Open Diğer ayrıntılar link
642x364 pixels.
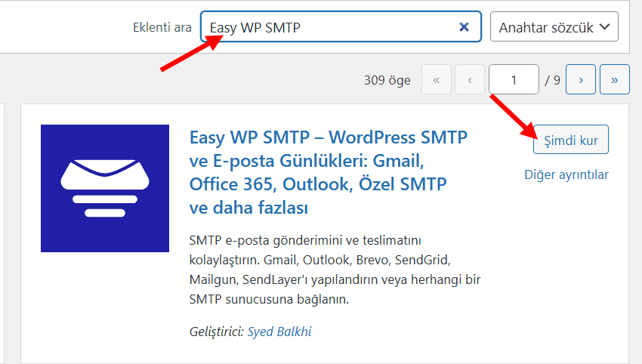566,175
